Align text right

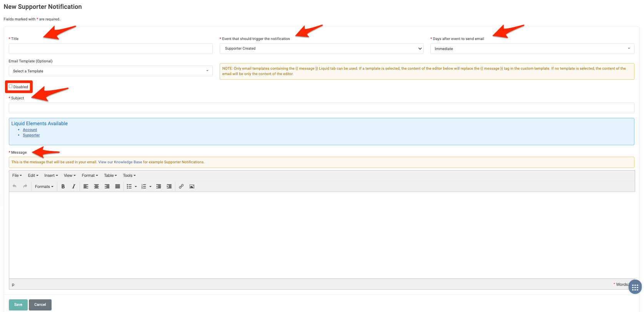107,186
